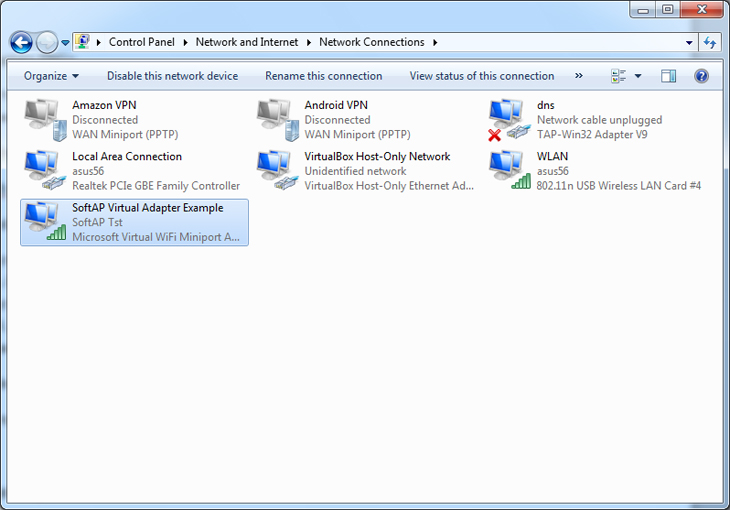730x510 pixels.
Task: Expand the arrow after Network Connections
Action: (435, 42)
